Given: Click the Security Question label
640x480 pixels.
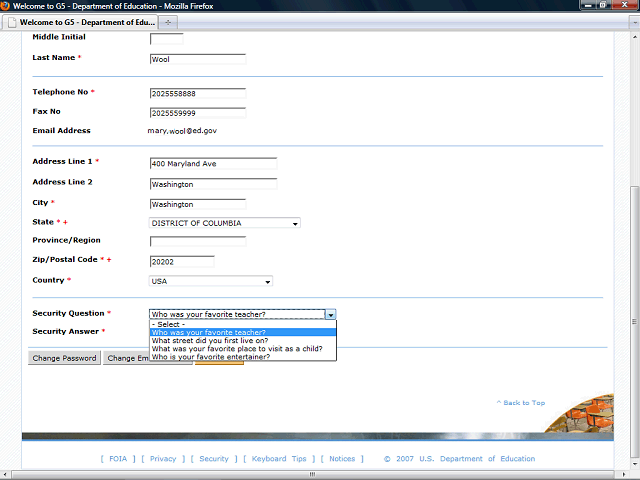Looking at the screenshot, I should [x=68, y=313].
